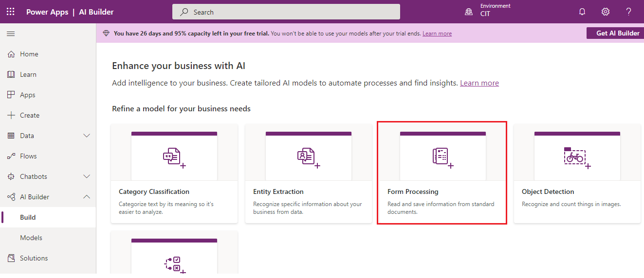The height and width of the screenshot is (278, 644).
Task: Click the help question mark icon
Action: tap(629, 12)
